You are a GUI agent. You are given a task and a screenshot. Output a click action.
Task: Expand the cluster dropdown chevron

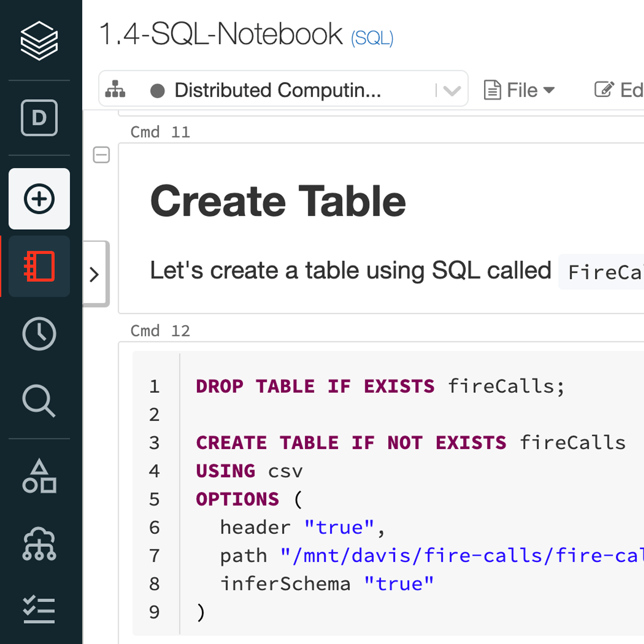(x=452, y=89)
